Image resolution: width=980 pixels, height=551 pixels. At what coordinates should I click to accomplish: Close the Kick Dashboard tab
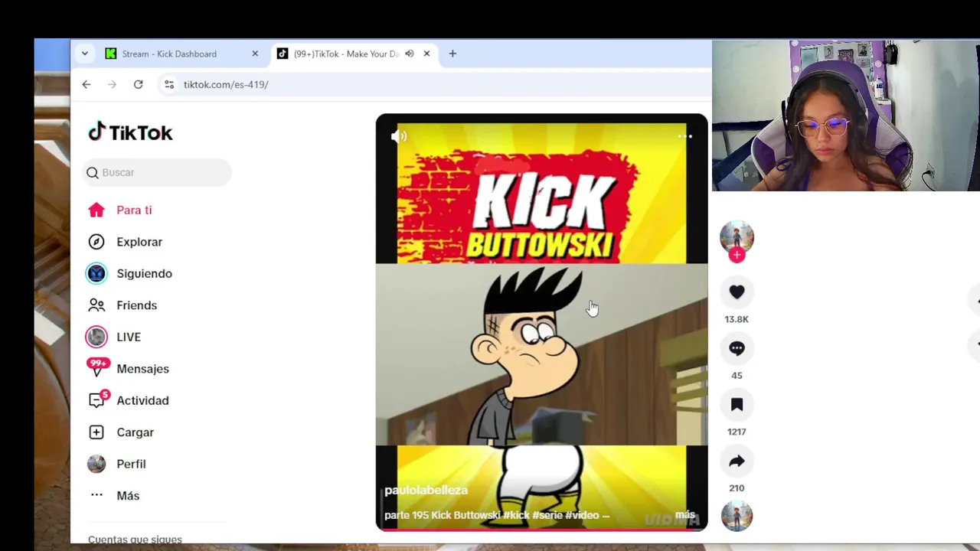(255, 54)
